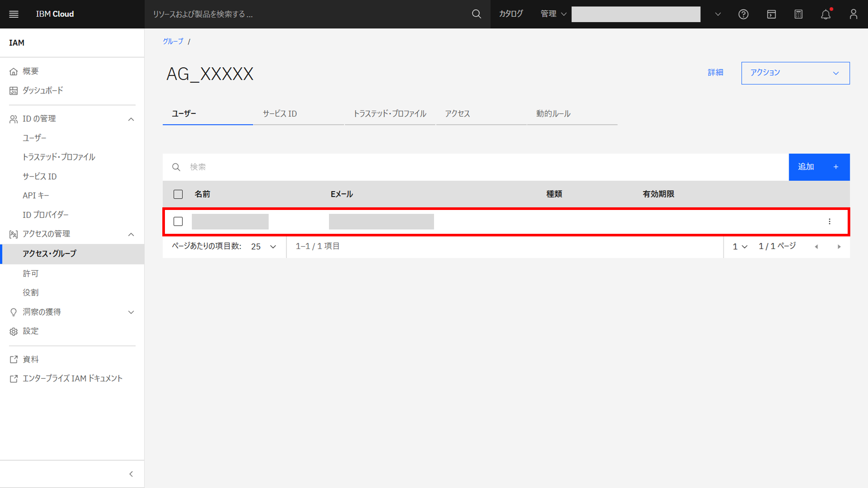Open the notifications bell
Screen dimensions: 868x488
tap(825, 14)
